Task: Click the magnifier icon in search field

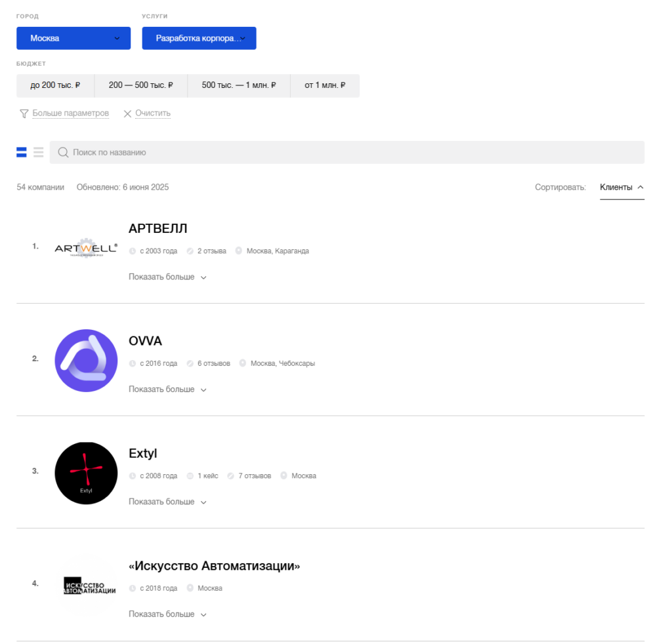Action: click(x=63, y=153)
